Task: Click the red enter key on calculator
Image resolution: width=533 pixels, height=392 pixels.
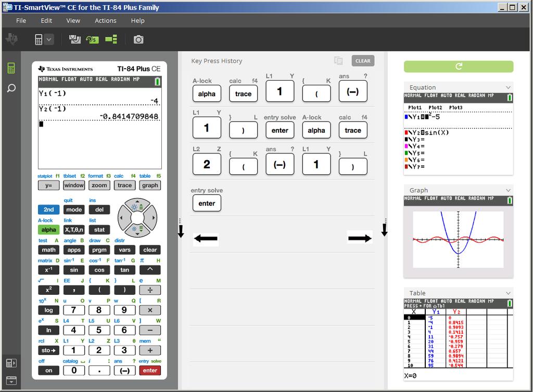Action: tap(150, 370)
